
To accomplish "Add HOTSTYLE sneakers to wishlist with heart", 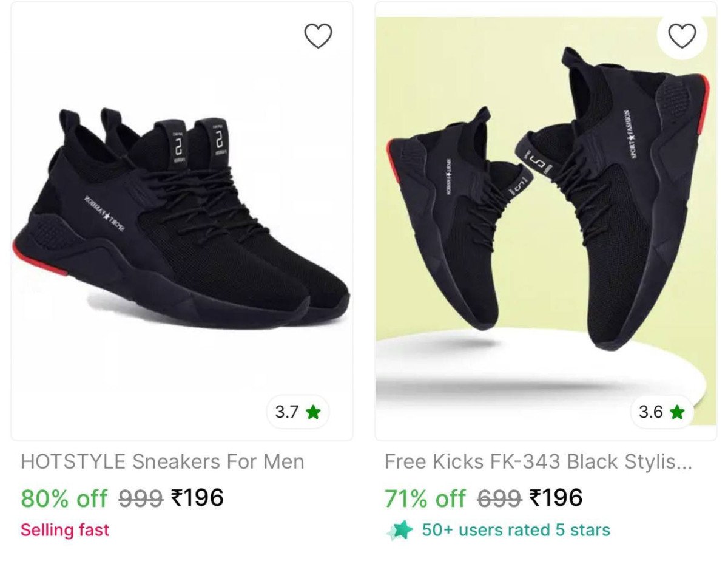I will coord(318,36).
